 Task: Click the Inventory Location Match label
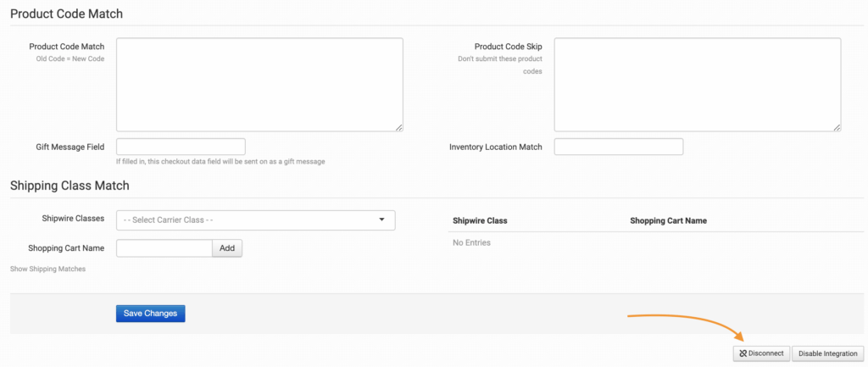[495, 147]
